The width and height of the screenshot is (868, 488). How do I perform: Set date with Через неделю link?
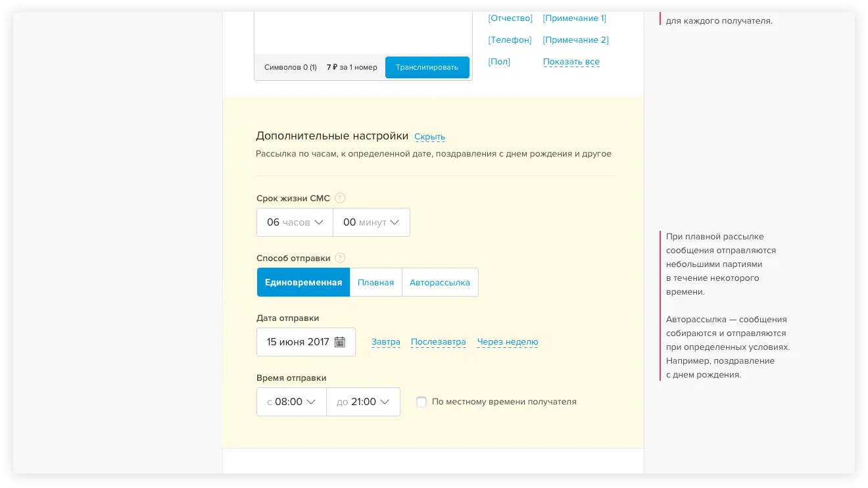[508, 342]
